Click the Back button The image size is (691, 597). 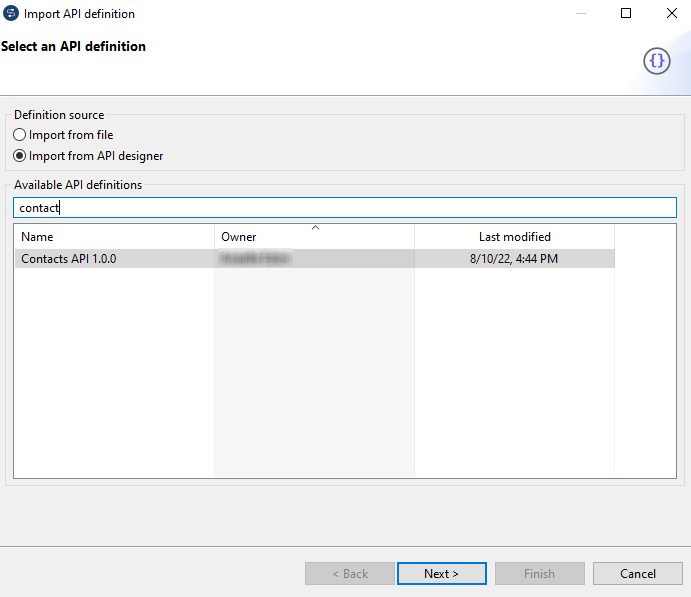(x=349, y=574)
